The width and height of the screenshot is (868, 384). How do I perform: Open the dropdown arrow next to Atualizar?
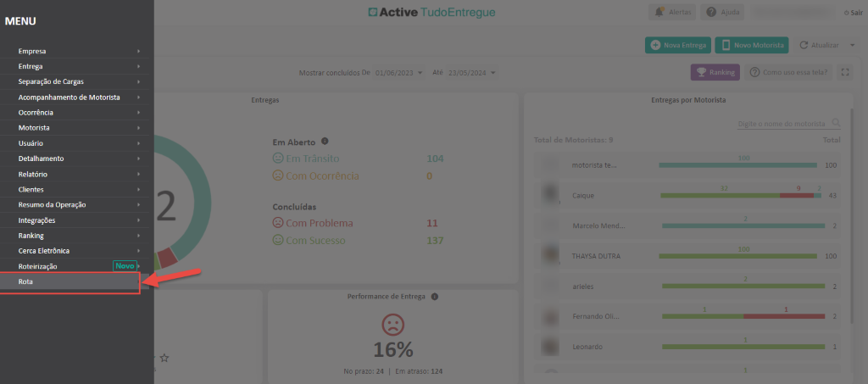[x=853, y=46]
